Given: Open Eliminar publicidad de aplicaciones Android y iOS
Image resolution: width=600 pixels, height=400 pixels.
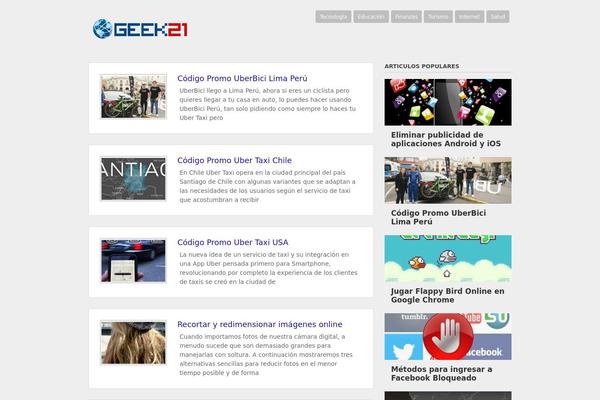Looking at the screenshot, I should coord(446,139).
